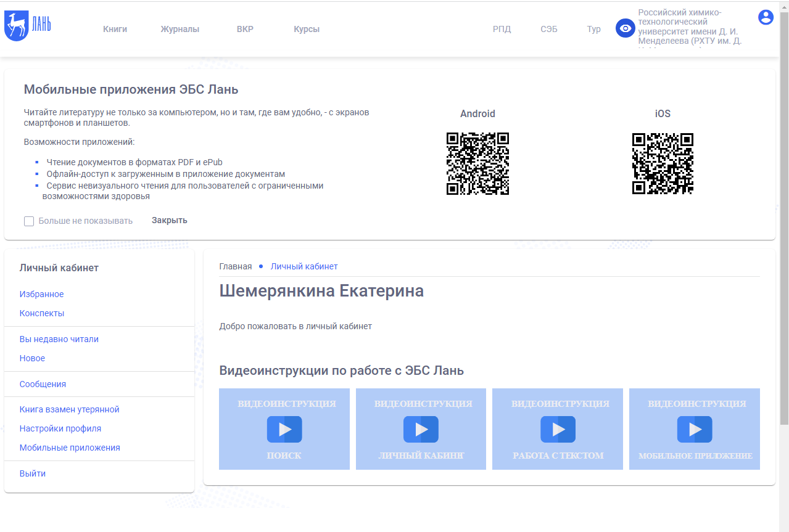The image size is (789, 532).
Task: Play the Поиск video instruction
Action: coord(284,429)
